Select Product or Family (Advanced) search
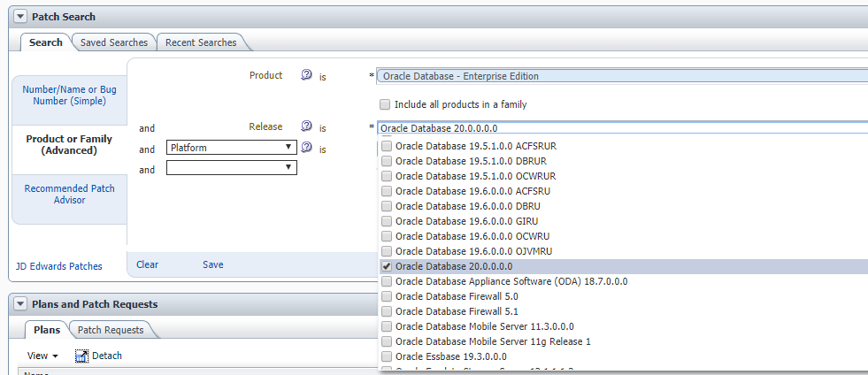The width and height of the screenshot is (868, 375). [x=69, y=144]
